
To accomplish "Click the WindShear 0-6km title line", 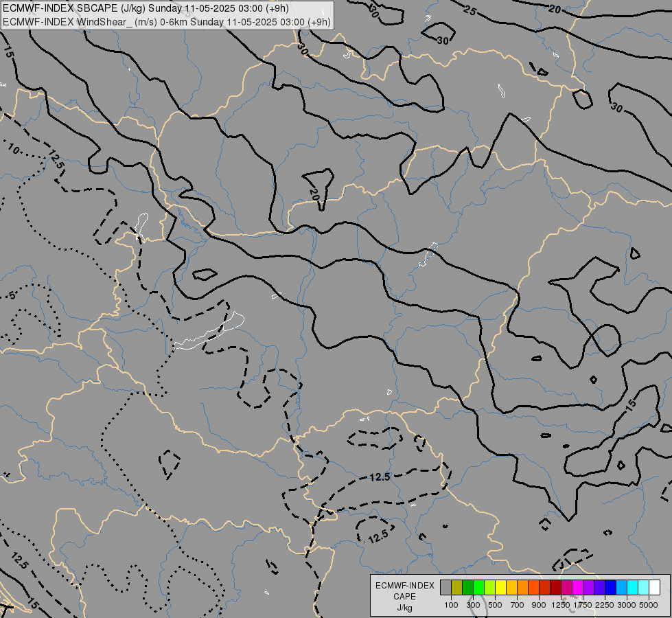I will 167,22.
